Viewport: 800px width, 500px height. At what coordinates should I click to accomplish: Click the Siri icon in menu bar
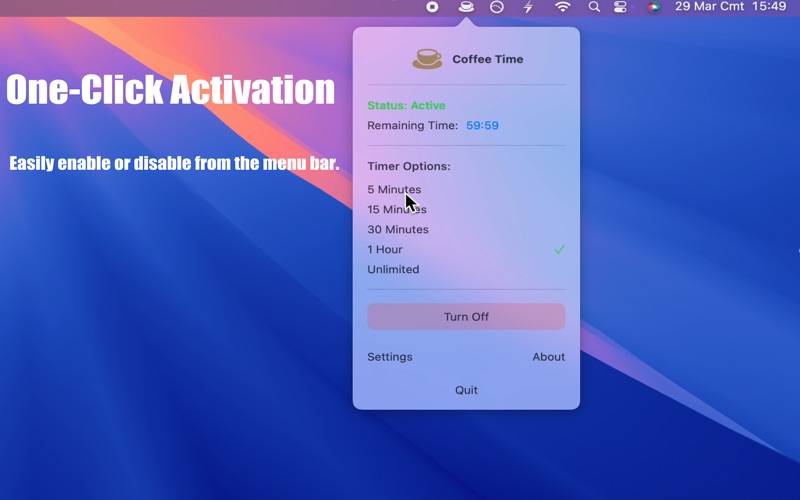click(x=654, y=7)
